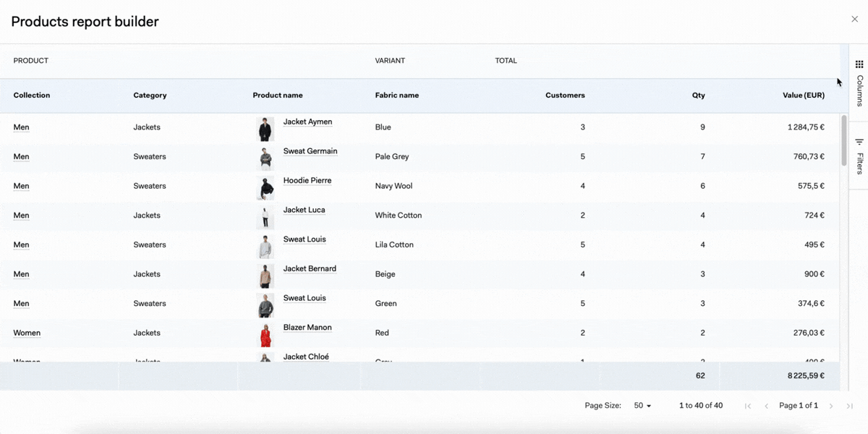Image resolution: width=868 pixels, height=434 pixels.
Task: Click the '1 284,75 €' value cell
Action: pos(806,127)
